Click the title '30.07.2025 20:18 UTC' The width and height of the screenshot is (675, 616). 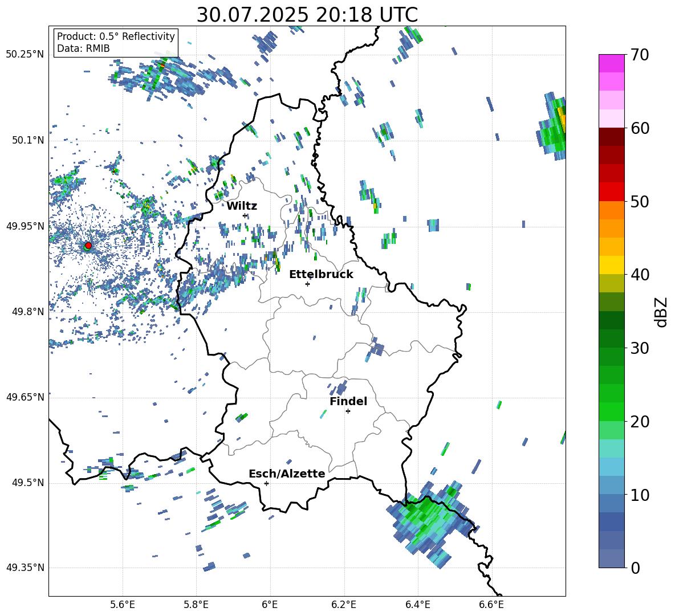(x=307, y=15)
